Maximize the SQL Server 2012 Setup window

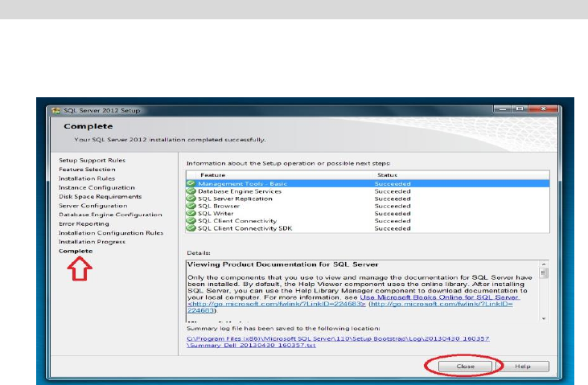point(520,109)
